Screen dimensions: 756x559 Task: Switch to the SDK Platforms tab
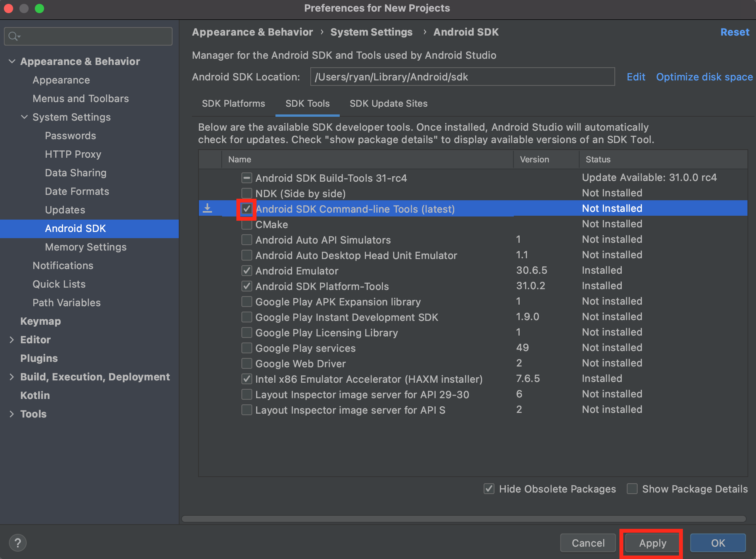(x=233, y=104)
